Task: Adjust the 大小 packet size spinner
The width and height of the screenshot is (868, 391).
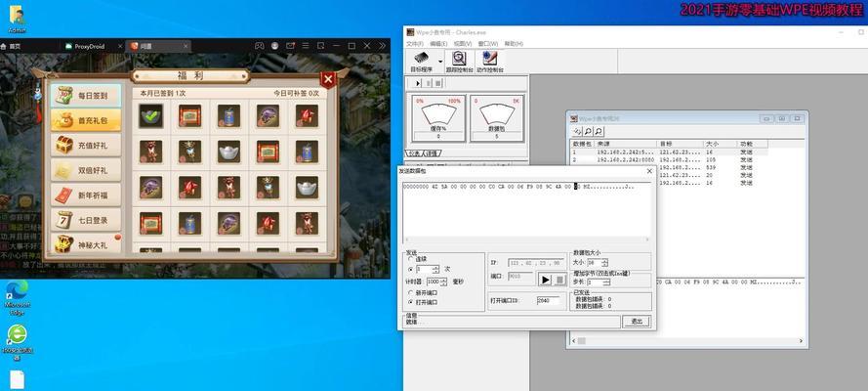Action: point(605,262)
